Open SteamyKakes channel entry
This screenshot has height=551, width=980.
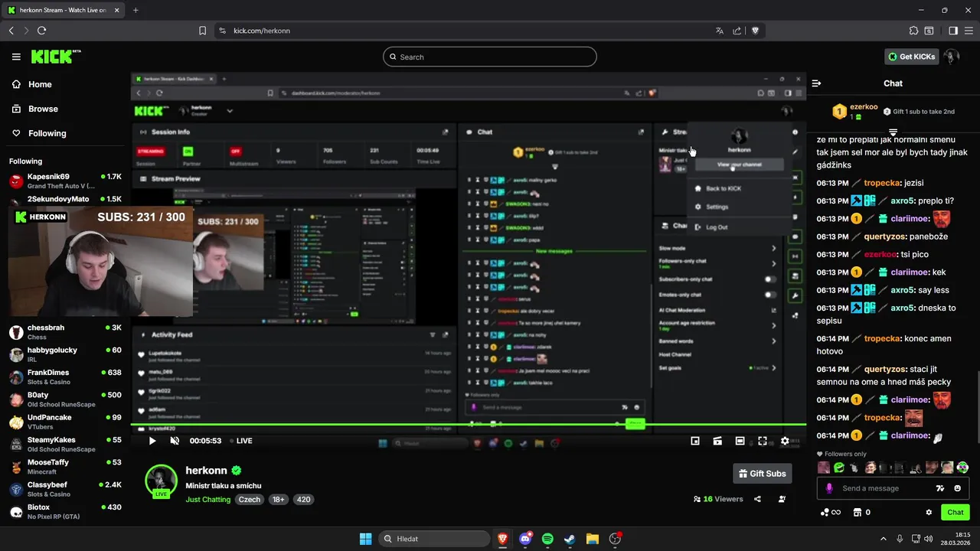pos(65,444)
